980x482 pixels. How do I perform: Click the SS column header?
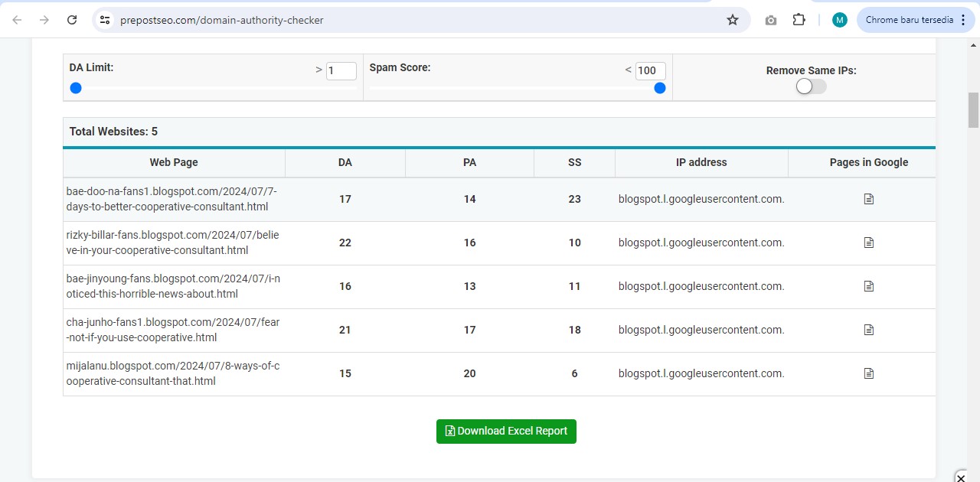point(574,162)
